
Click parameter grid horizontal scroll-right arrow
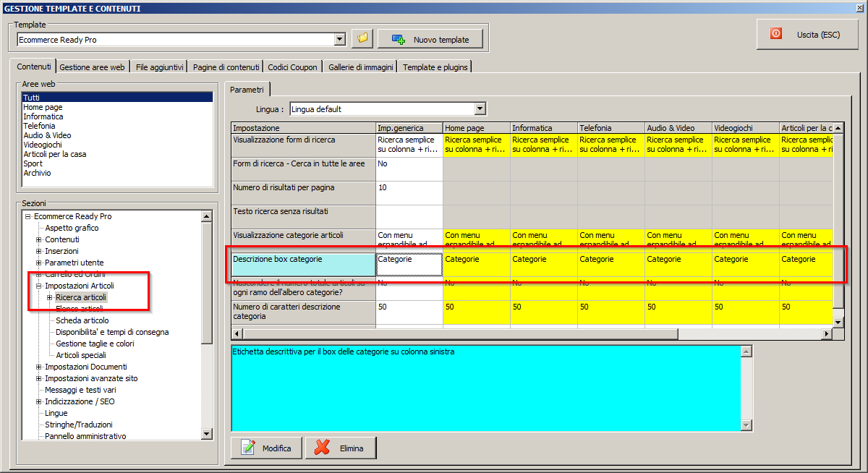pyautogui.click(x=827, y=333)
